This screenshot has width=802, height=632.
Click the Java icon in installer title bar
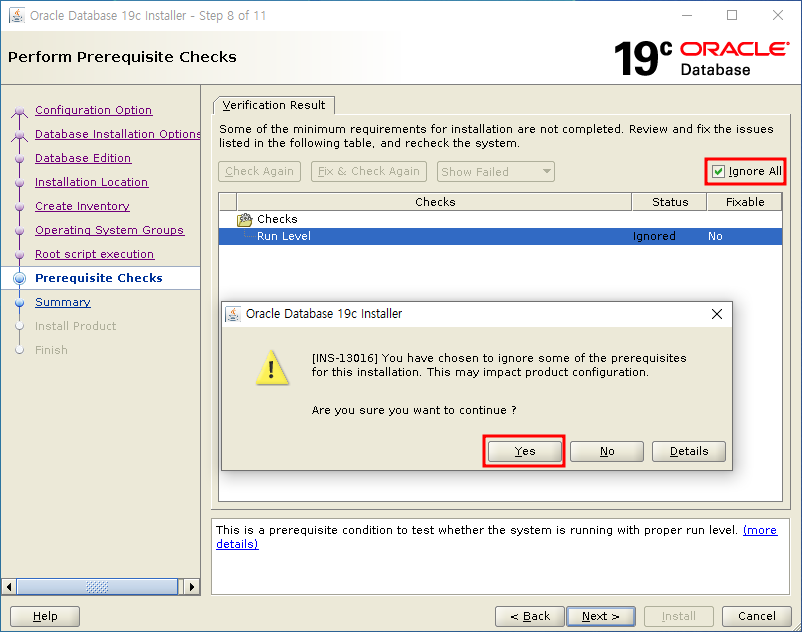tap(17, 15)
